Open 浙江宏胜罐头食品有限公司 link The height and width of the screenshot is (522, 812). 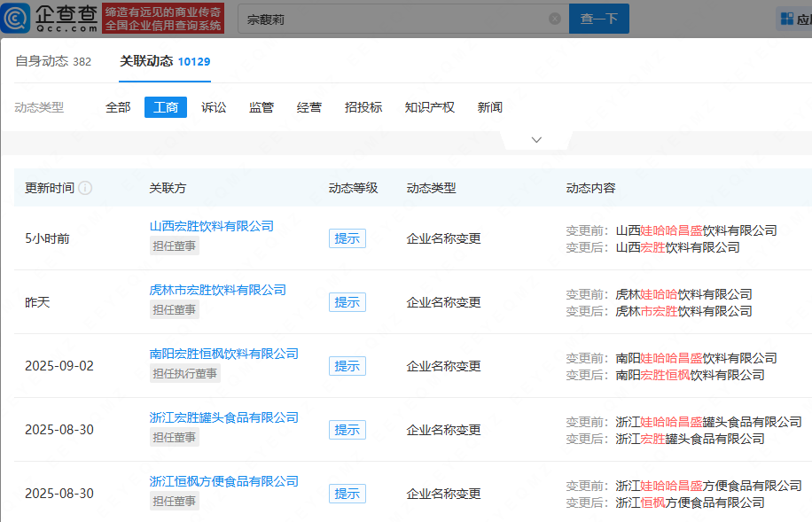tap(223, 417)
